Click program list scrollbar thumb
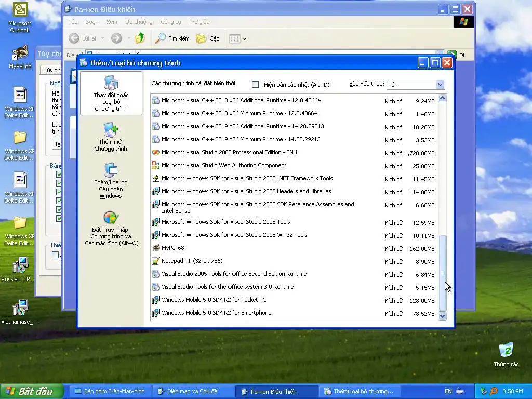Image resolution: width=532 pixels, height=399 pixels. 442,273
